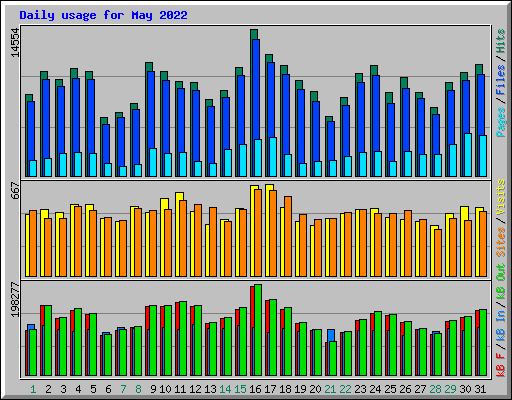Select the 'kB F' legend label
Viewport: 512px width, 400px height.
(x=501, y=365)
